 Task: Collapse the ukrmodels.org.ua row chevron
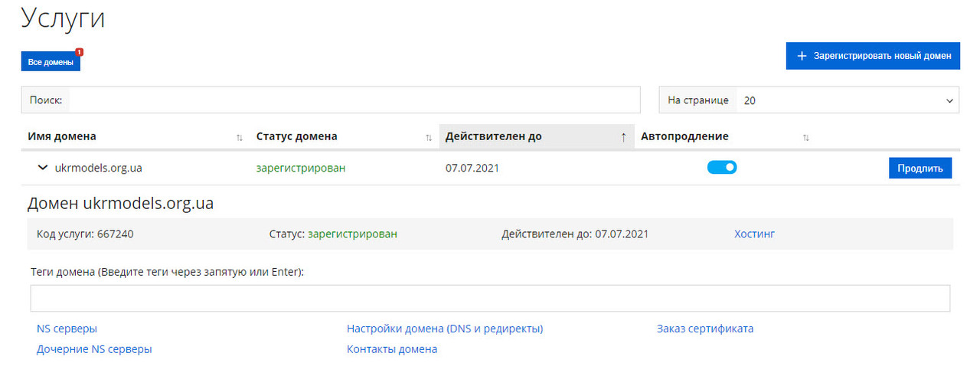(42, 167)
